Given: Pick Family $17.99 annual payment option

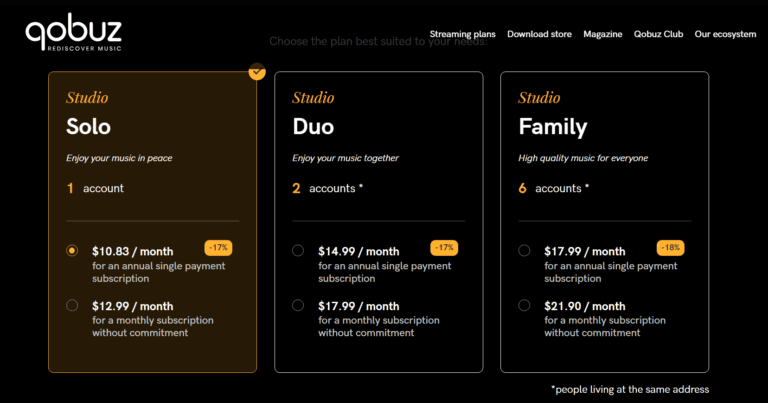Looking at the screenshot, I should [x=524, y=251].
